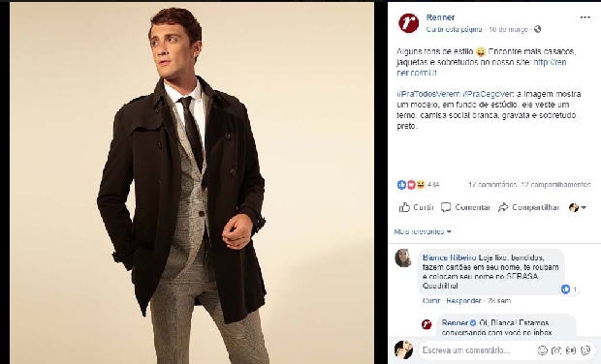
Task: Click the Compartilhar share button
Action: (529, 207)
